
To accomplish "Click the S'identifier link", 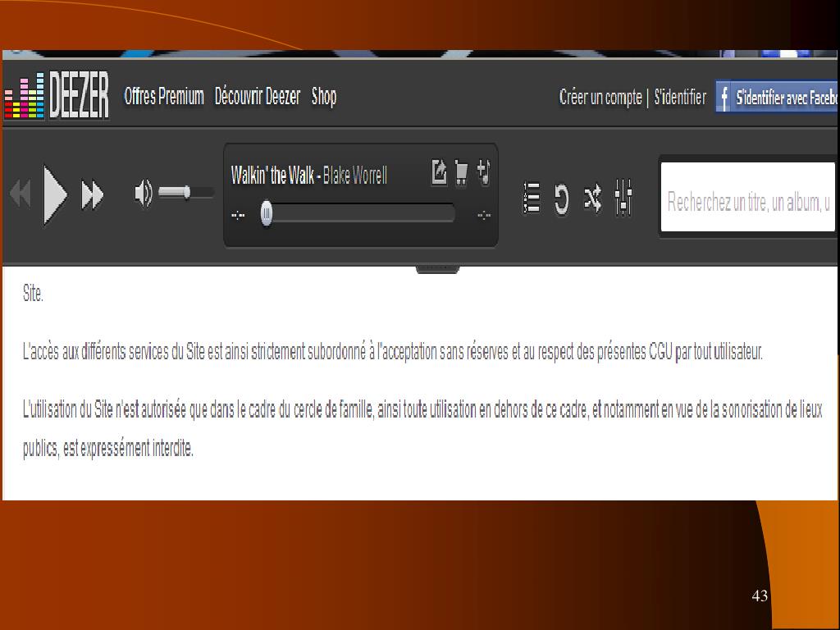I will [680, 98].
